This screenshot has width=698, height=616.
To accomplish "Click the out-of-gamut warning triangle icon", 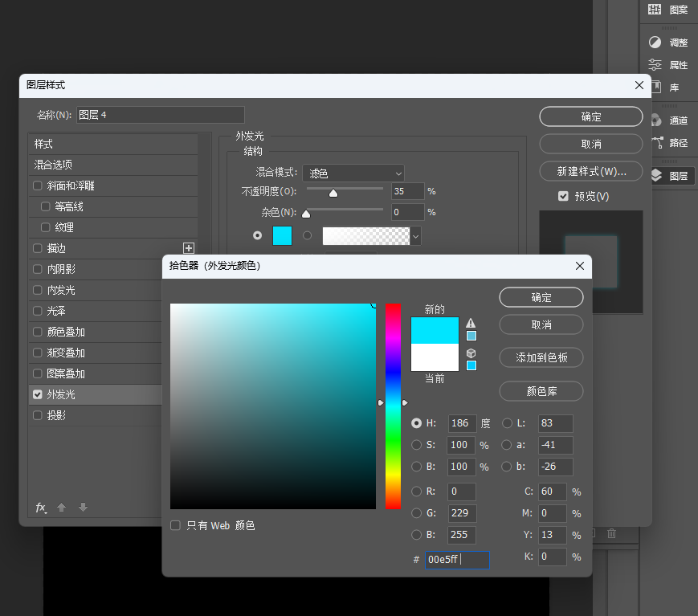I will pyautogui.click(x=471, y=323).
